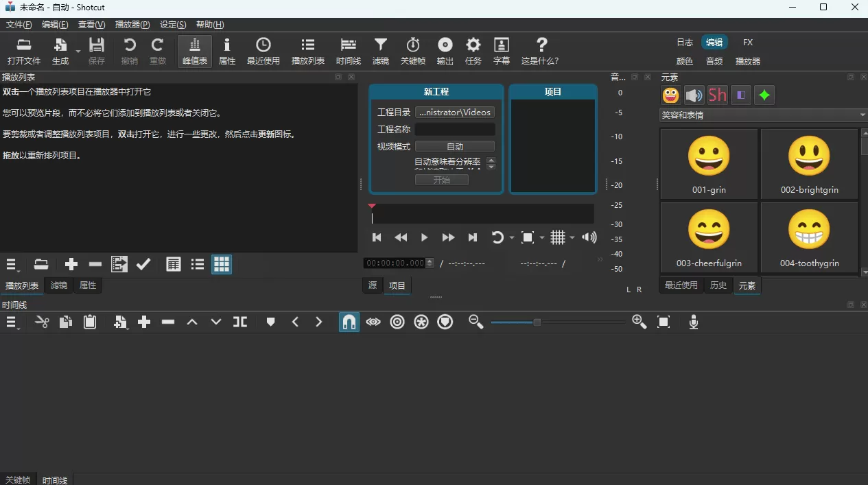The image size is (868, 485).
Task: Click the 自动 video mode button
Action: pyautogui.click(x=455, y=146)
